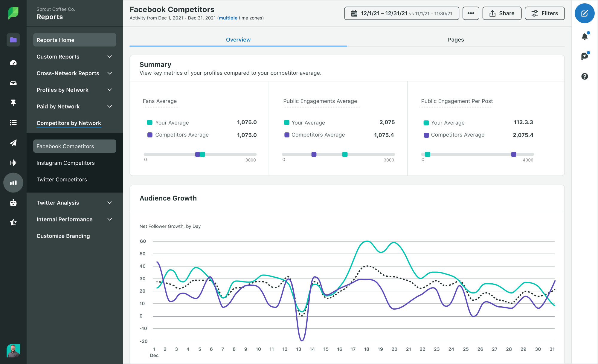598x364 pixels.
Task: Click the bar chart analytics icon sidebar
Action: 13,182
